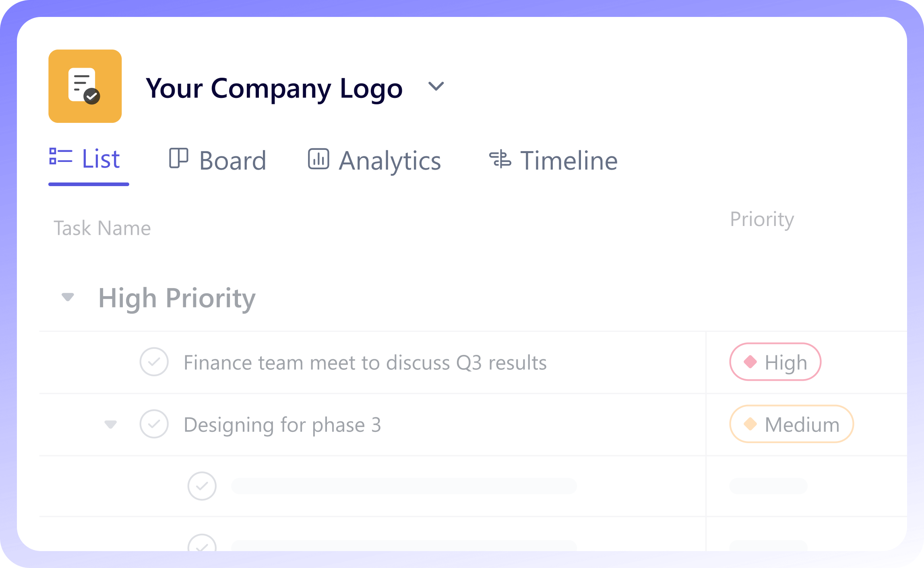Open the Finance team meet task name
The width and height of the screenshot is (924, 568).
[365, 362]
